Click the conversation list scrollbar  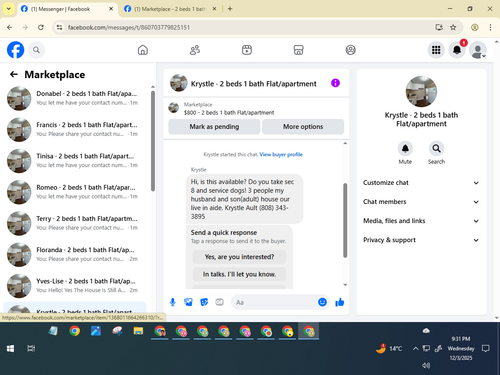pyautogui.click(x=153, y=141)
